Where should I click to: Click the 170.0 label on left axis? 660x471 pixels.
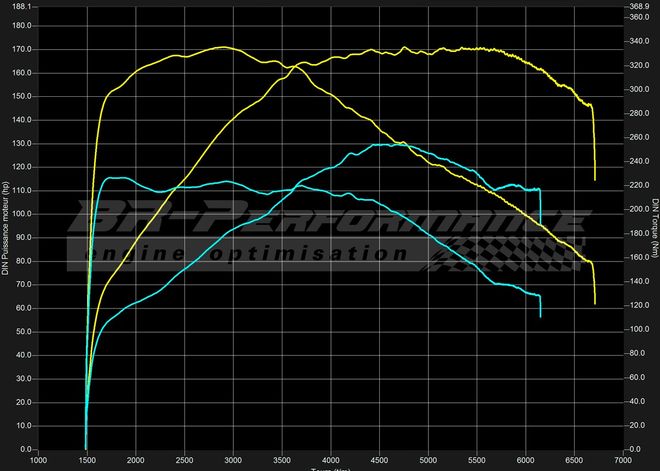[x=21, y=49]
